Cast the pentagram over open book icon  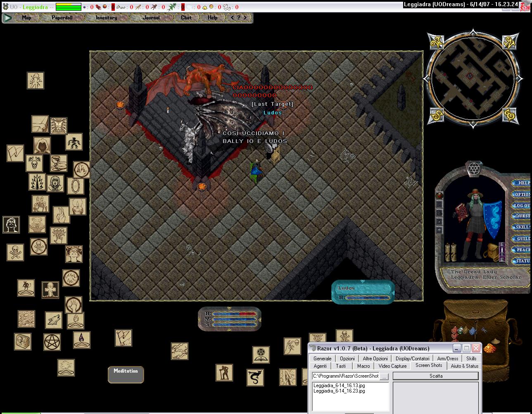pos(261,355)
